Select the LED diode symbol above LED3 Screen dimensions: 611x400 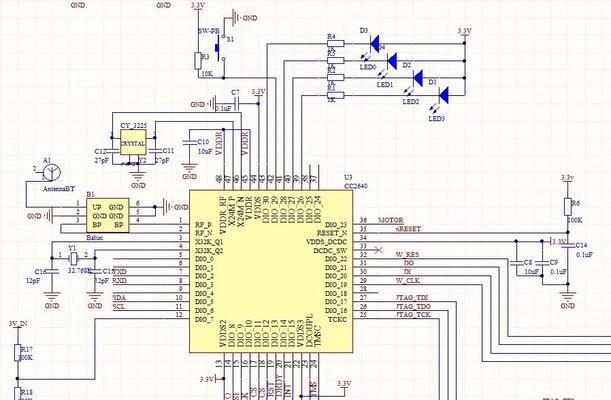[x=443, y=95]
